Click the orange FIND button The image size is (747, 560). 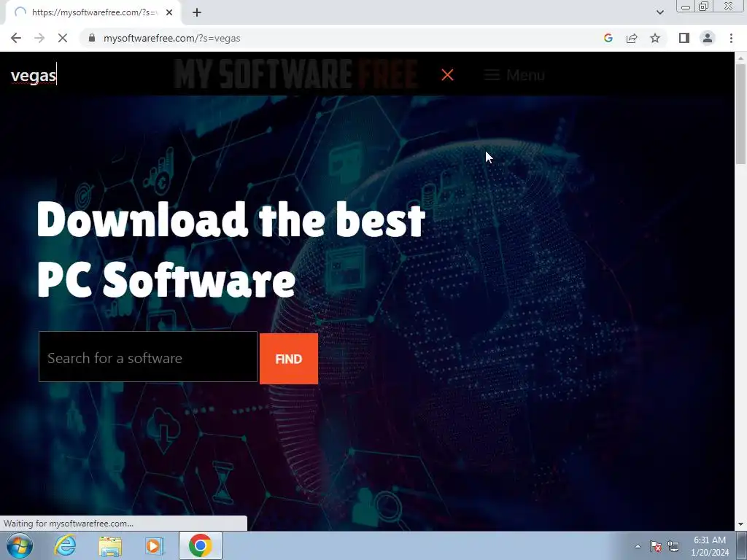pos(289,359)
